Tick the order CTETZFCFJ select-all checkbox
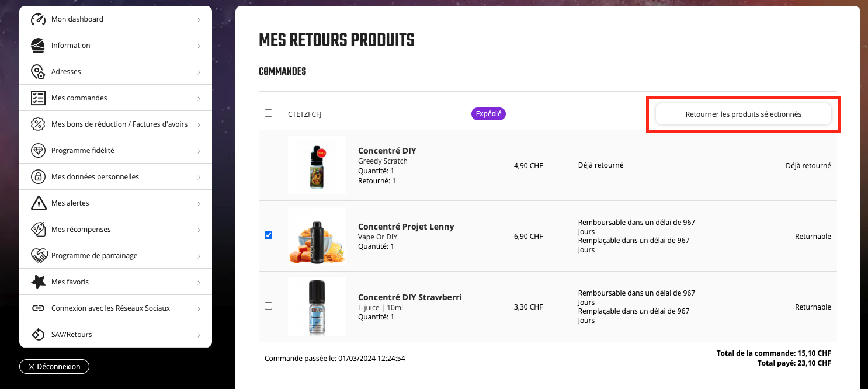The height and width of the screenshot is (389, 868). 268,113
